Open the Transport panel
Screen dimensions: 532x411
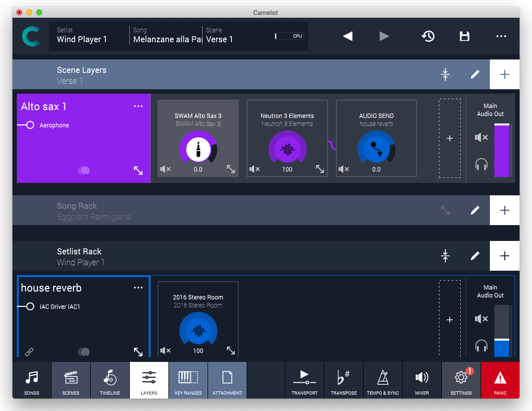coord(305,380)
